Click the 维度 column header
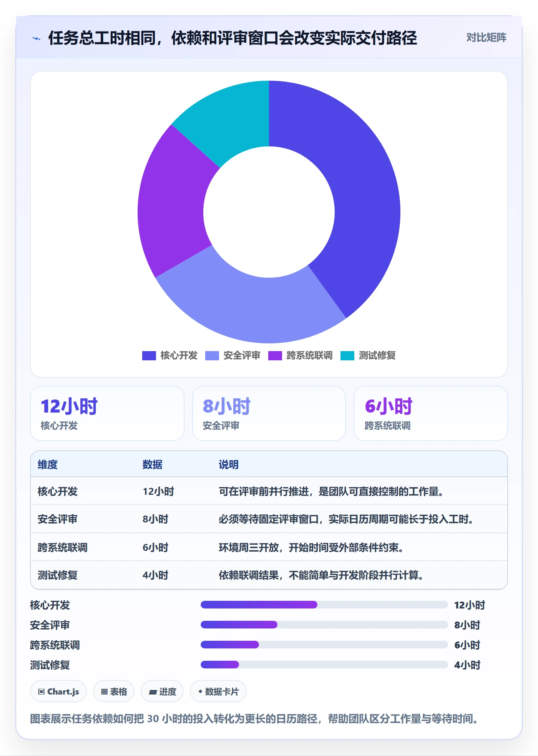The width and height of the screenshot is (538, 756). click(x=48, y=464)
